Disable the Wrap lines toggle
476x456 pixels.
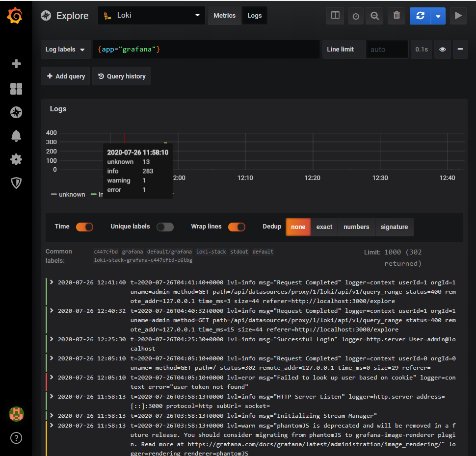237,227
